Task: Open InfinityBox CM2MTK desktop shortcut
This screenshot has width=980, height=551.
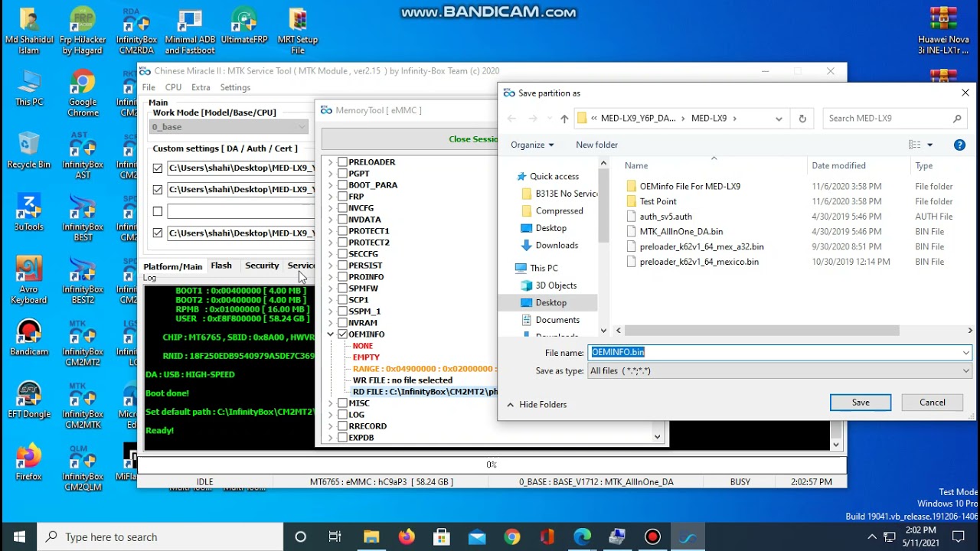Action: click(83, 405)
